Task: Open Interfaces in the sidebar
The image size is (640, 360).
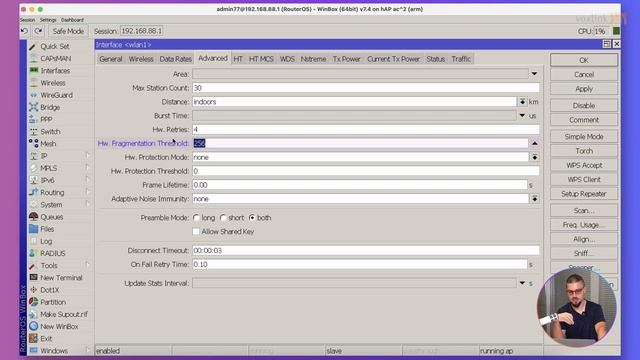Action: coord(55,71)
